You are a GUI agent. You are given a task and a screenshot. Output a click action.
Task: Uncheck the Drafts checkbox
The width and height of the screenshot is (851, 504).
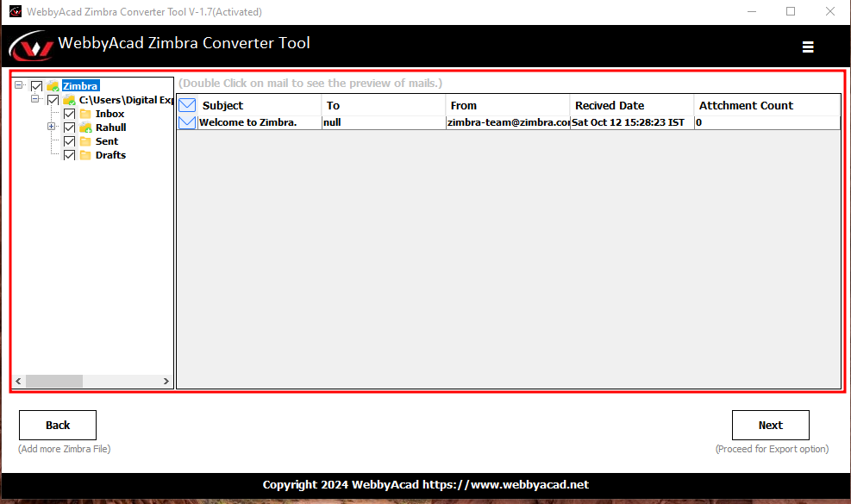[x=70, y=155]
